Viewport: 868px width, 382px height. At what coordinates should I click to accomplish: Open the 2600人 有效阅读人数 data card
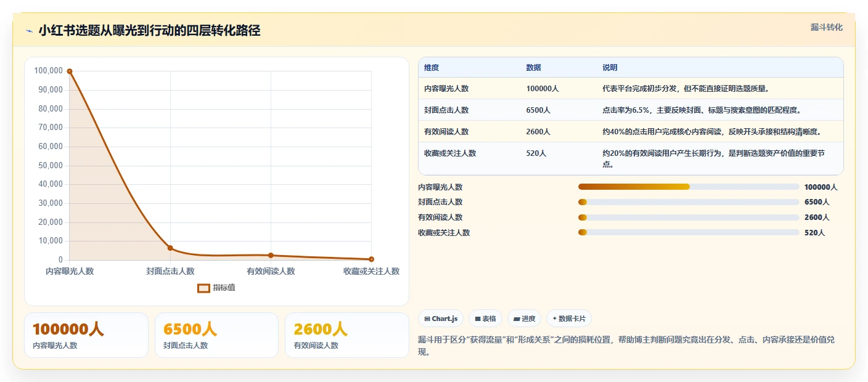tap(347, 335)
